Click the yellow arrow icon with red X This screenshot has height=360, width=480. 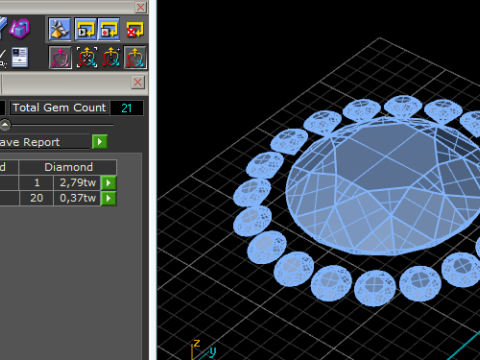coord(135,29)
